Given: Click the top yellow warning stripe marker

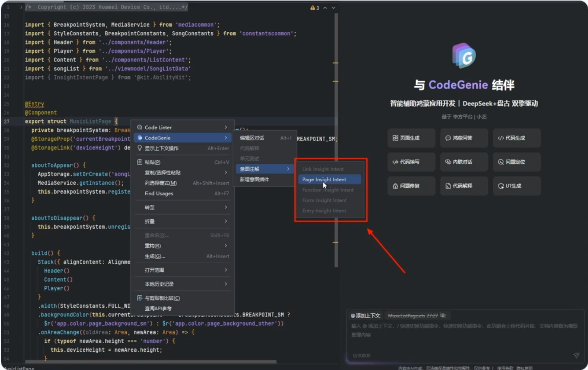Looking at the screenshot, I should click(335, 63).
